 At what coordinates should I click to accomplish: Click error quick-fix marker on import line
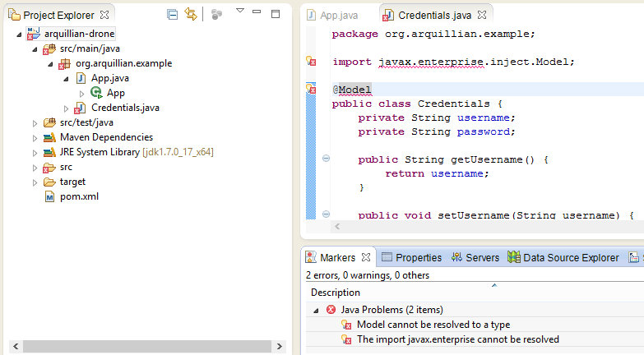click(311, 61)
